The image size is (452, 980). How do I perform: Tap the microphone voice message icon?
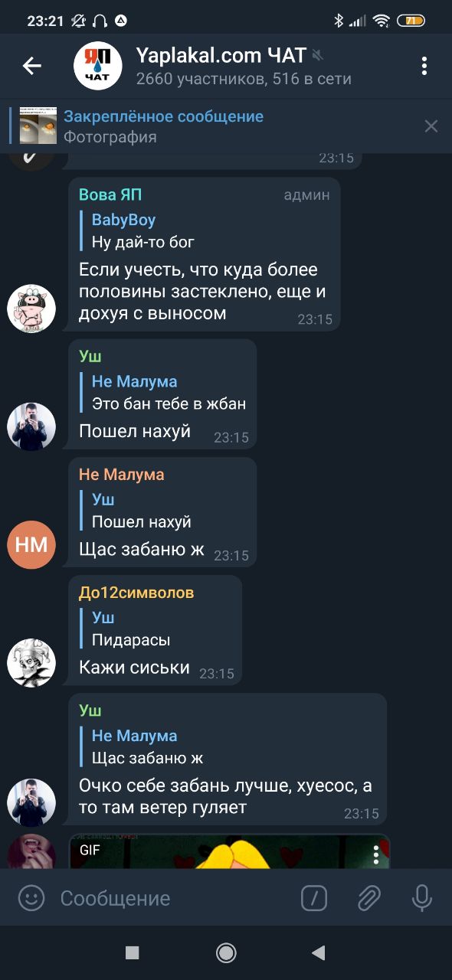click(x=422, y=897)
